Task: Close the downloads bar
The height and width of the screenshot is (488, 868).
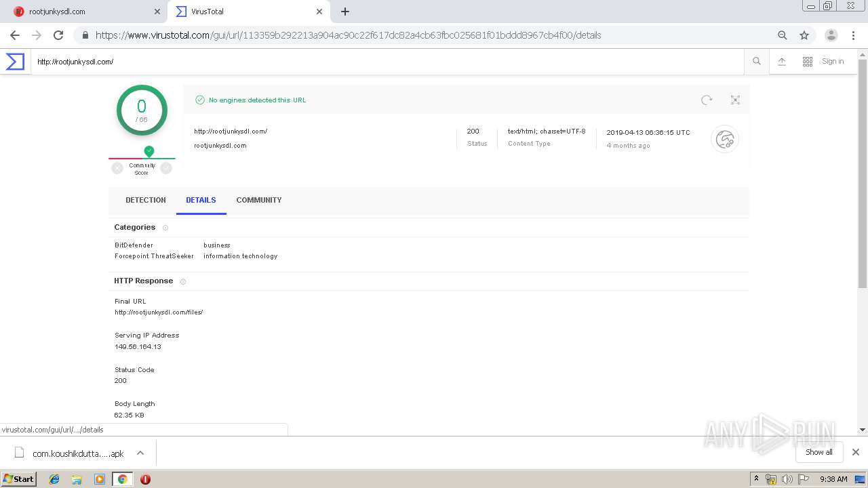Action: (856, 452)
